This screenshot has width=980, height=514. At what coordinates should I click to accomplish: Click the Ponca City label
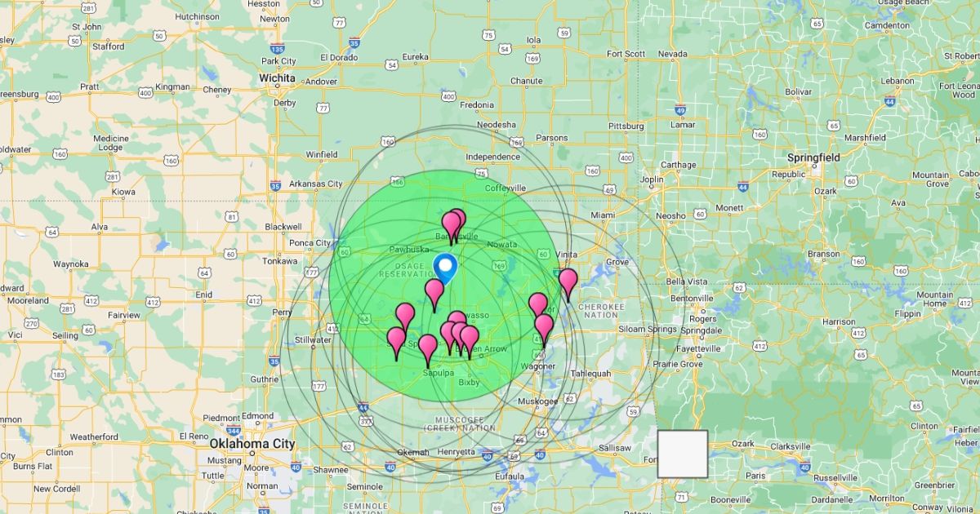click(310, 243)
